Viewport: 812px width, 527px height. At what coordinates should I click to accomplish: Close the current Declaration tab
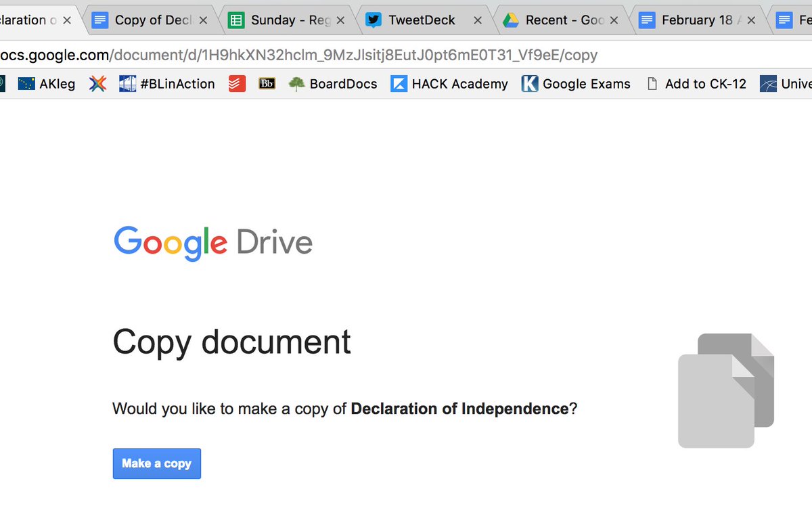(67, 20)
